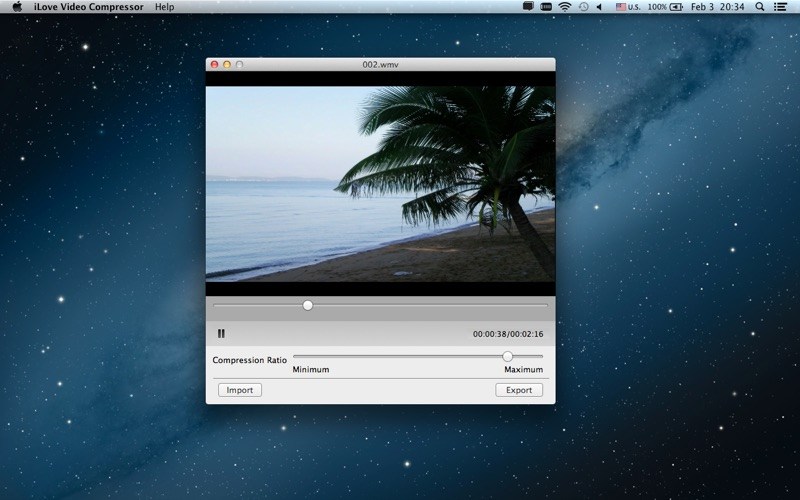Open Spotlight search magnifier icon
This screenshot has height=500, width=800.
(759, 7)
